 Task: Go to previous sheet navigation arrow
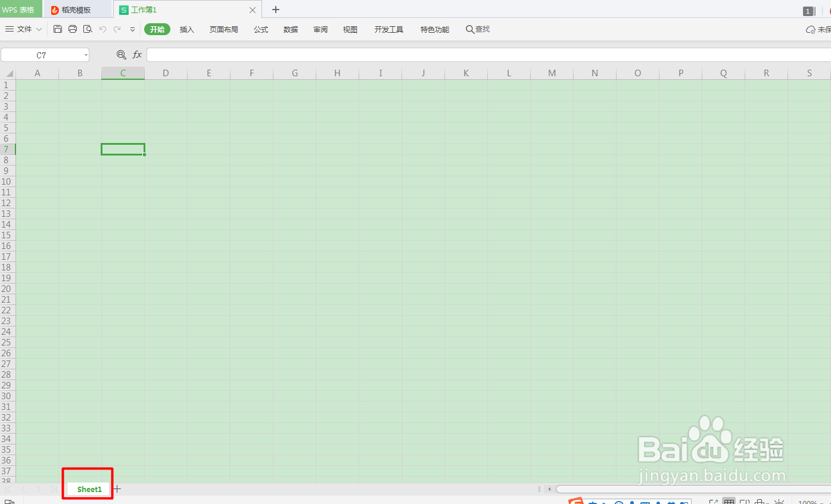(x=23, y=489)
